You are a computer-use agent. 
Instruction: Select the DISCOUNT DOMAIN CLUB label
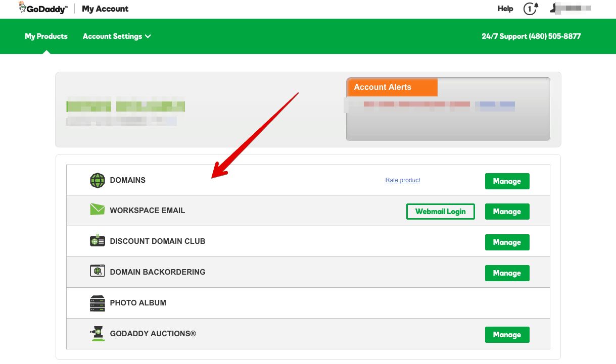pyautogui.click(x=158, y=241)
